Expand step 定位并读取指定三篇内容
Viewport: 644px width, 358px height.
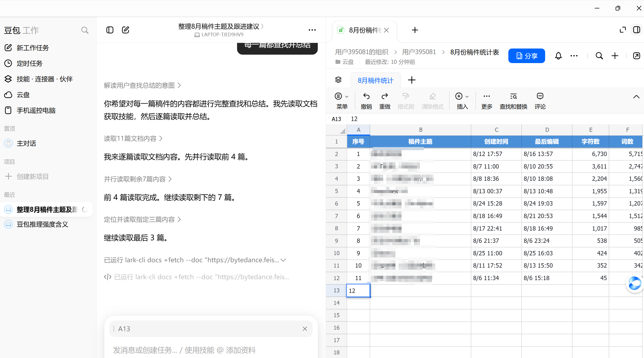pyautogui.click(x=142, y=220)
